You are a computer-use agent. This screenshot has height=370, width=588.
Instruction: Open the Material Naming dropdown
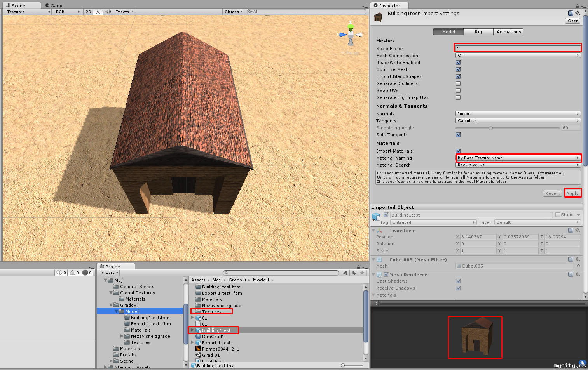point(518,158)
